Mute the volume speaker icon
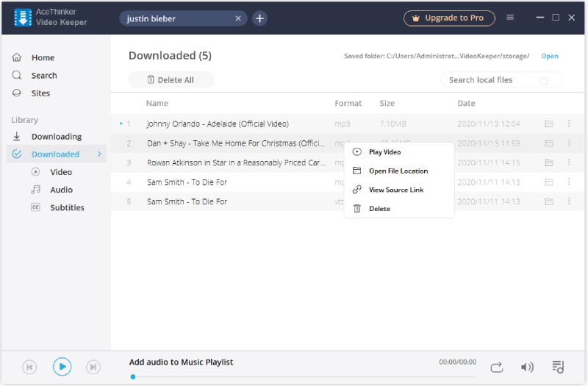Screen dimensions: 588x386 (527, 367)
